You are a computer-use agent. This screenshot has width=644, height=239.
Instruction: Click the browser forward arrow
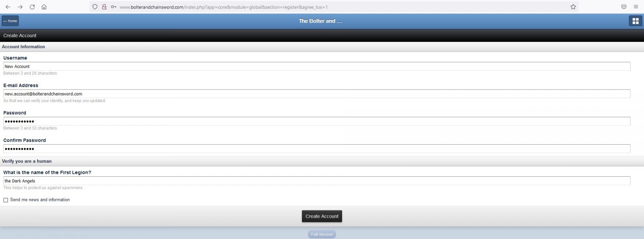point(20,7)
